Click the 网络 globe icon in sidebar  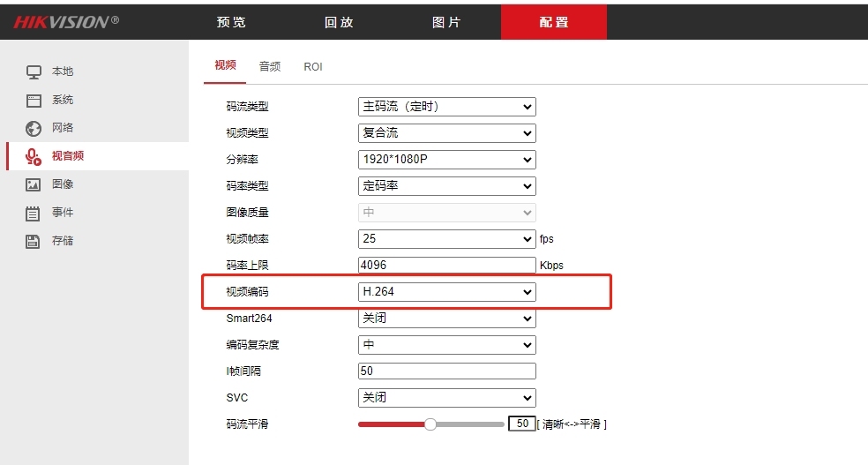coord(34,128)
